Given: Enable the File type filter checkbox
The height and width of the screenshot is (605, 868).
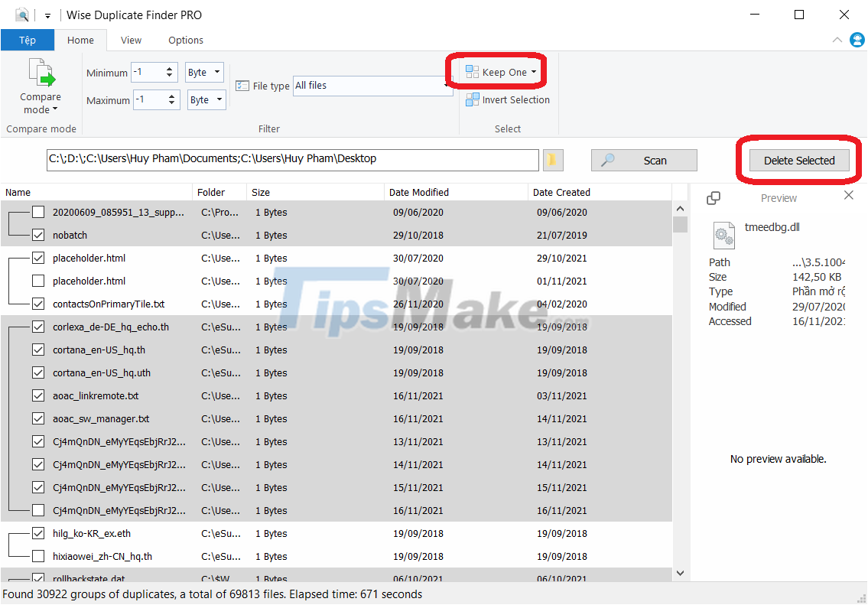Looking at the screenshot, I should coord(242,85).
